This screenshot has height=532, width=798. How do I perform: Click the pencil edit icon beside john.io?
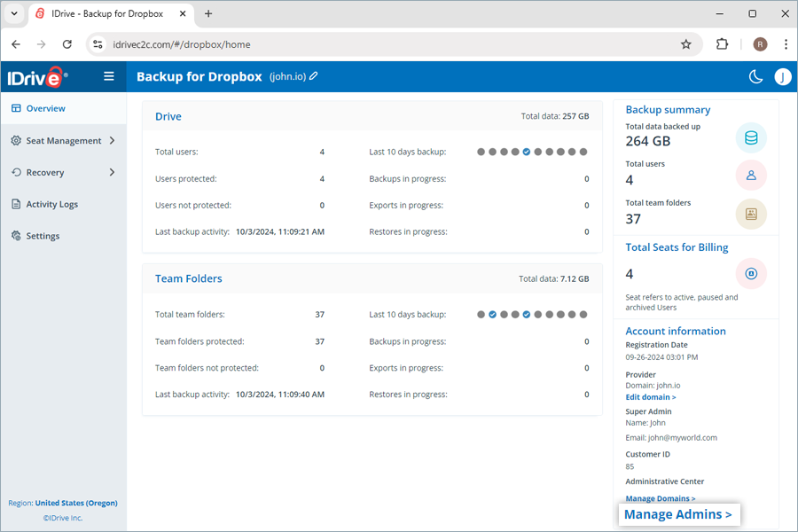315,76
